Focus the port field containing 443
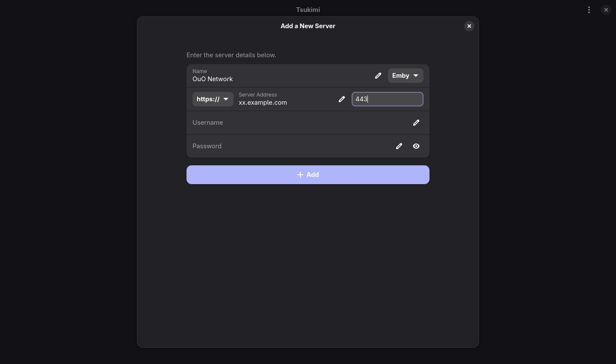 tap(387, 99)
